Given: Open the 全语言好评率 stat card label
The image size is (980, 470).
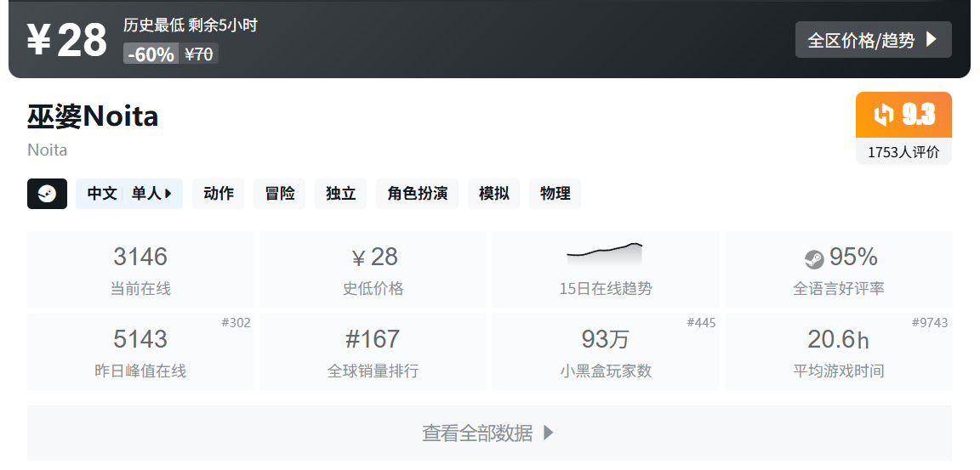Looking at the screenshot, I should tap(839, 289).
